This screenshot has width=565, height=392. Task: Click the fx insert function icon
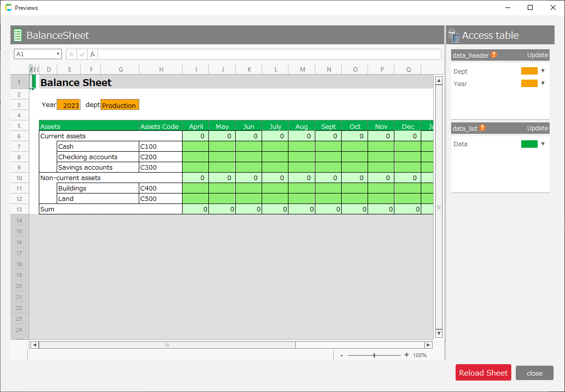point(93,54)
